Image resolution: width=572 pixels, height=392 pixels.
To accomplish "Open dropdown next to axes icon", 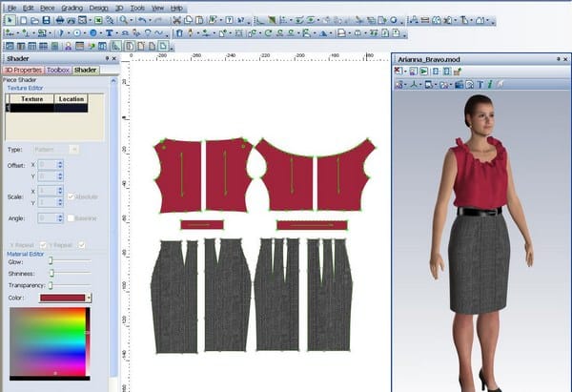I will [x=420, y=85].
